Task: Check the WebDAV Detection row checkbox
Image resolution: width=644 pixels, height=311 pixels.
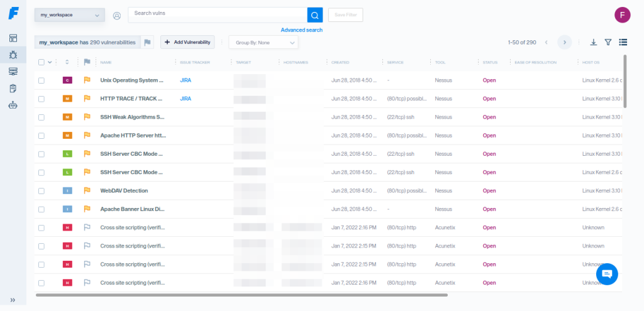Action: tap(42, 190)
